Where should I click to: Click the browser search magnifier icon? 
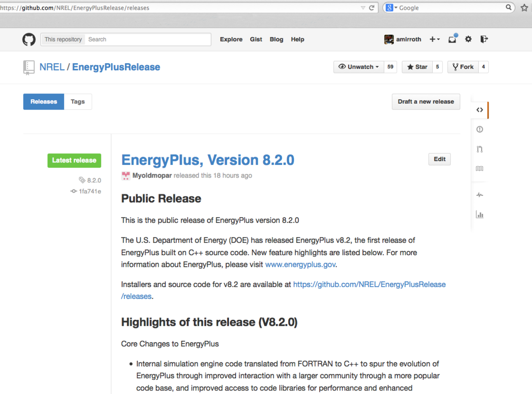tap(509, 7)
